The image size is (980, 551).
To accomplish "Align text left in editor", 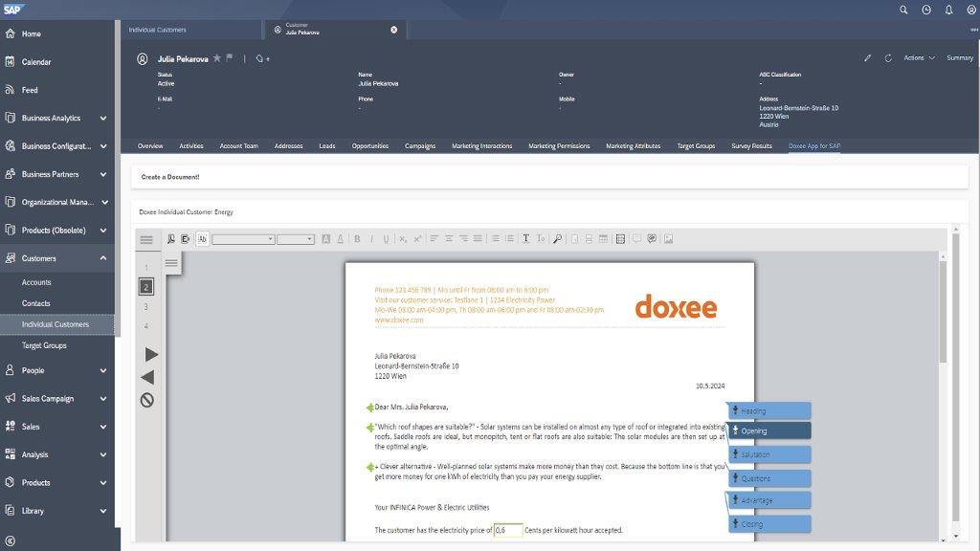I will tap(434, 238).
